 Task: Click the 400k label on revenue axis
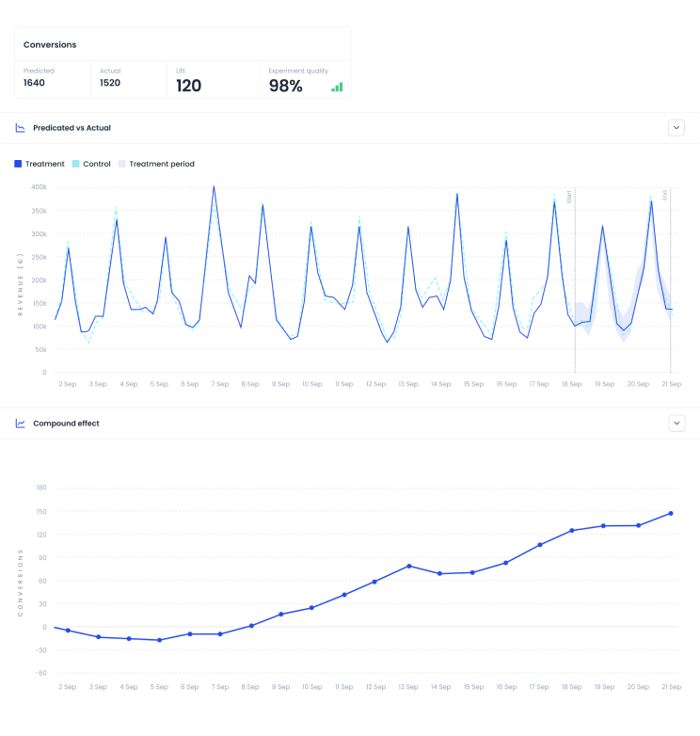(x=39, y=186)
